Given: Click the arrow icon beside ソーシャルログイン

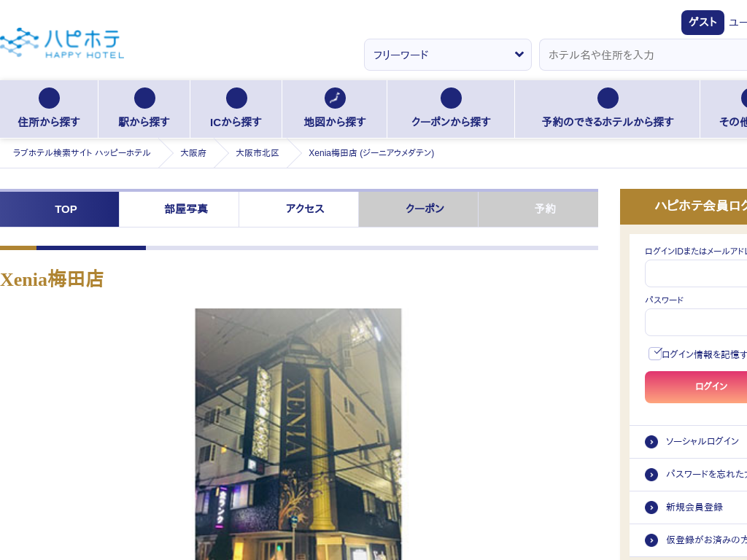Looking at the screenshot, I should click(651, 442).
